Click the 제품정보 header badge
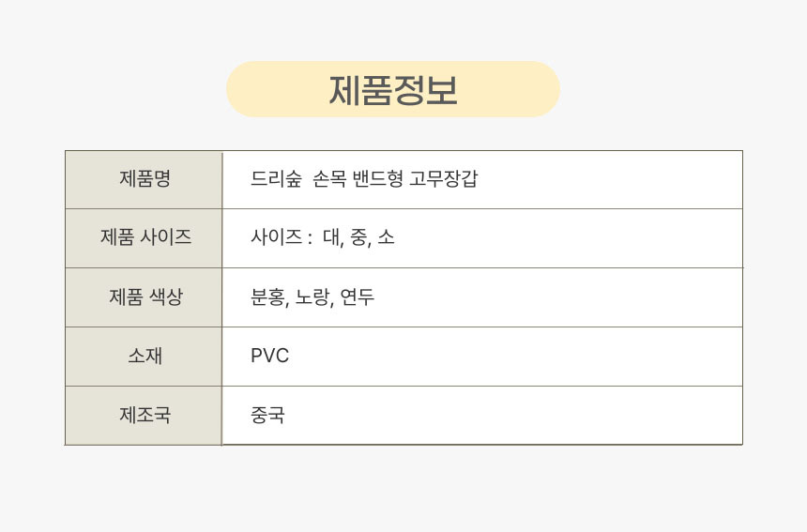Screen dimensions: 807x532 393,89
